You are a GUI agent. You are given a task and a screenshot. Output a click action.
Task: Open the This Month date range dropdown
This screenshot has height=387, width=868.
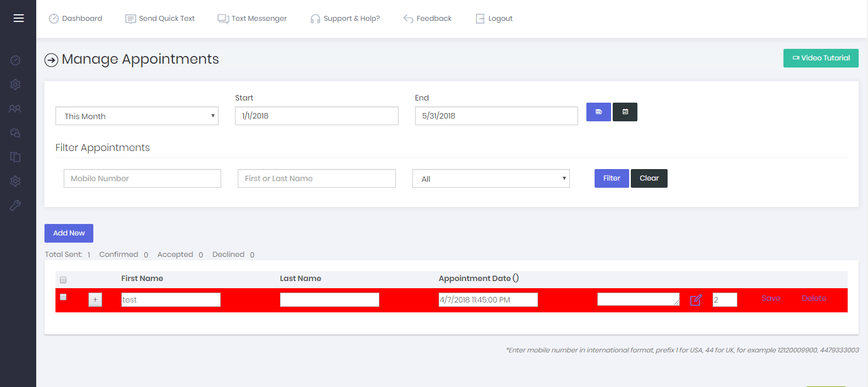(137, 116)
